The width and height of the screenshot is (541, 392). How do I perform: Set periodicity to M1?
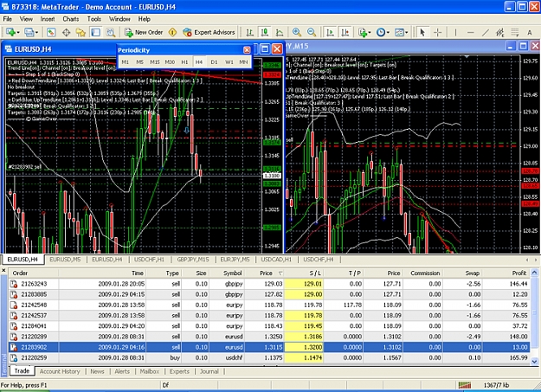[126, 62]
